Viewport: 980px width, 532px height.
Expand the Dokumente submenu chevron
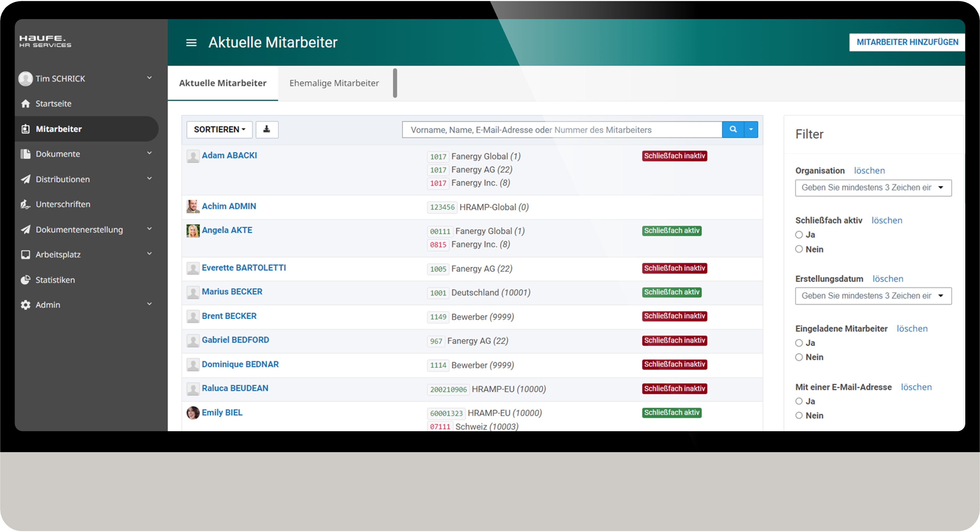[149, 153]
